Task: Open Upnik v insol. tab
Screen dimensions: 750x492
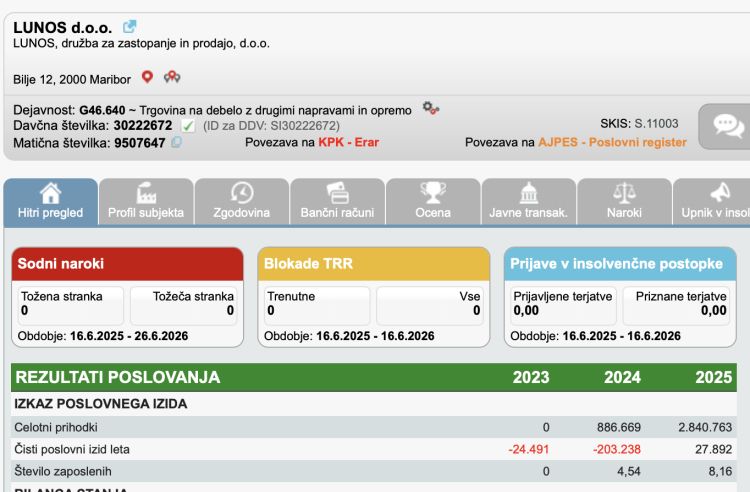Action: pos(712,201)
